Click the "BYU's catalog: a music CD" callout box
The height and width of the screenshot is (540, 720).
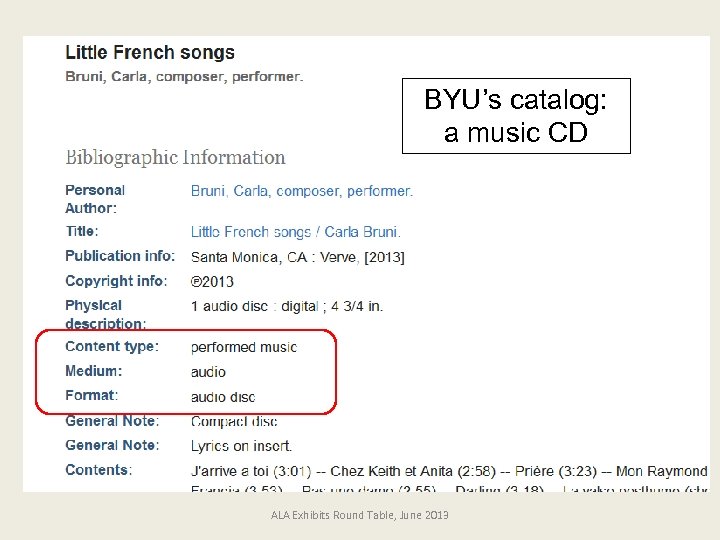pos(516,116)
